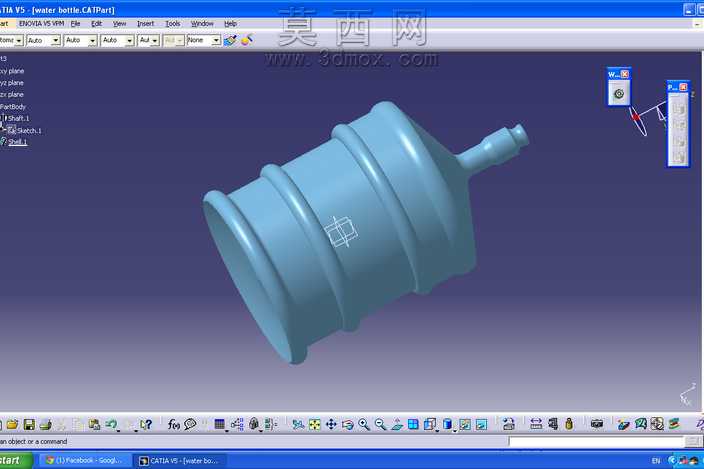The width and height of the screenshot is (704, 469).
Task: Click the EN language indicator in tray
Action: [656, 461]
